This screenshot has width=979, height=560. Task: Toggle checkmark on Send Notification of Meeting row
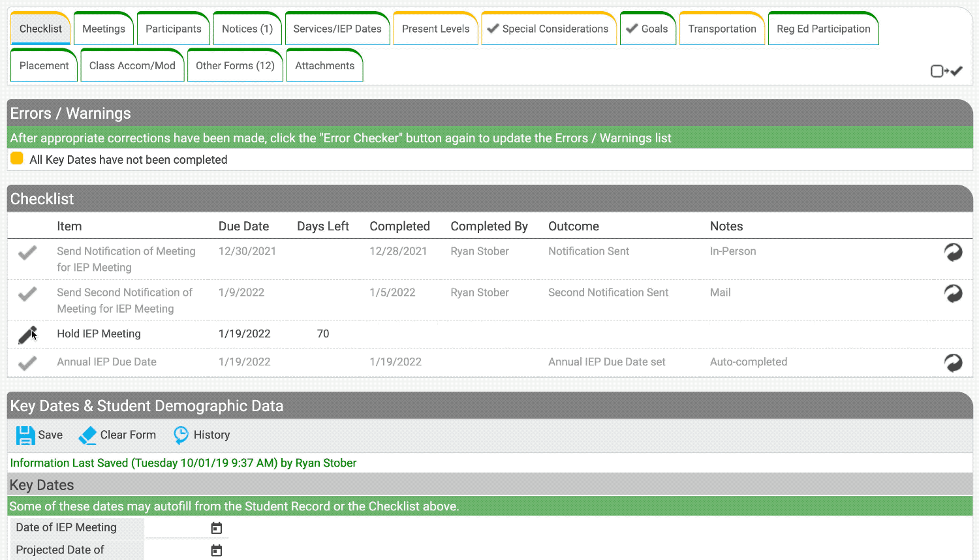[27, 253]
